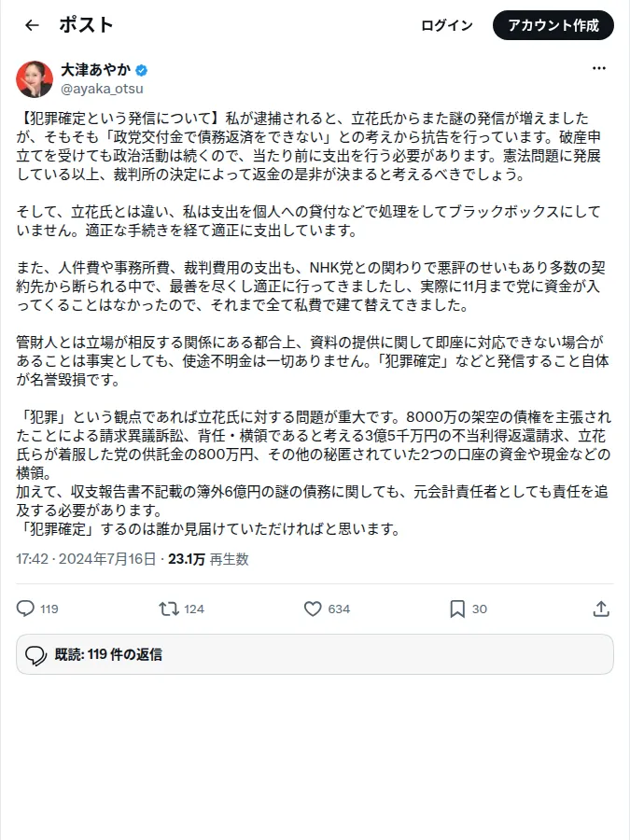Share the post via the upload icon
Screen dimensions: 630x840
(x=601, y=609)
